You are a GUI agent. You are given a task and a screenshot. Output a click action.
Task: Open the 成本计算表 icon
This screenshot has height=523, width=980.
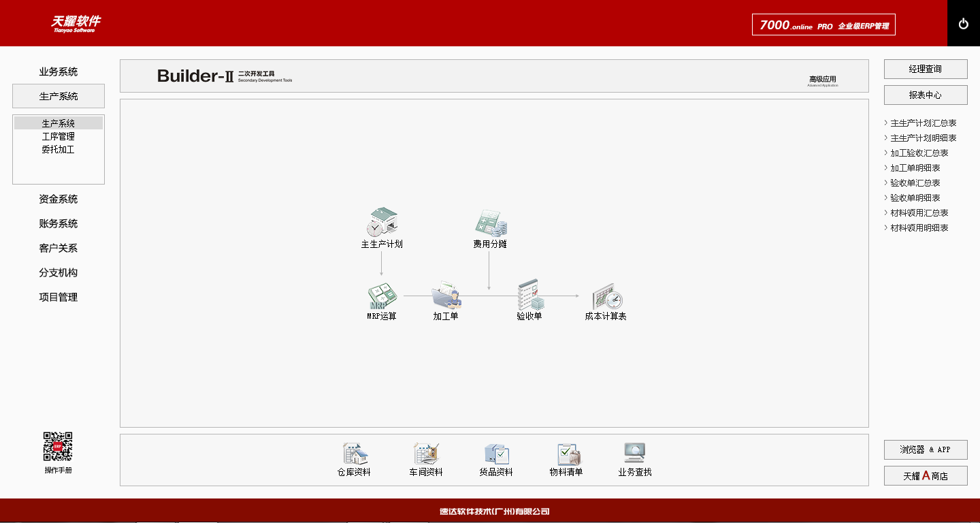click(606, 297)
